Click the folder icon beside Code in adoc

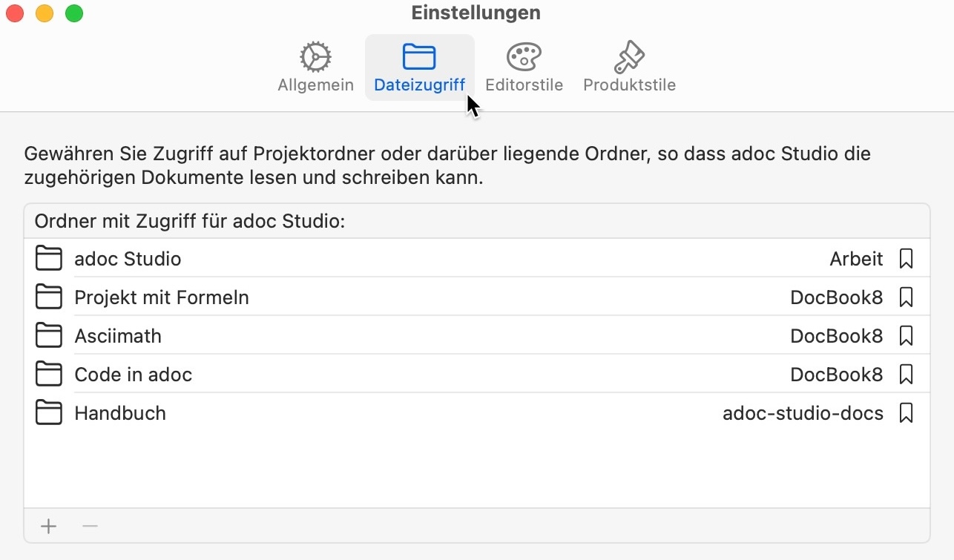point(49,374)
